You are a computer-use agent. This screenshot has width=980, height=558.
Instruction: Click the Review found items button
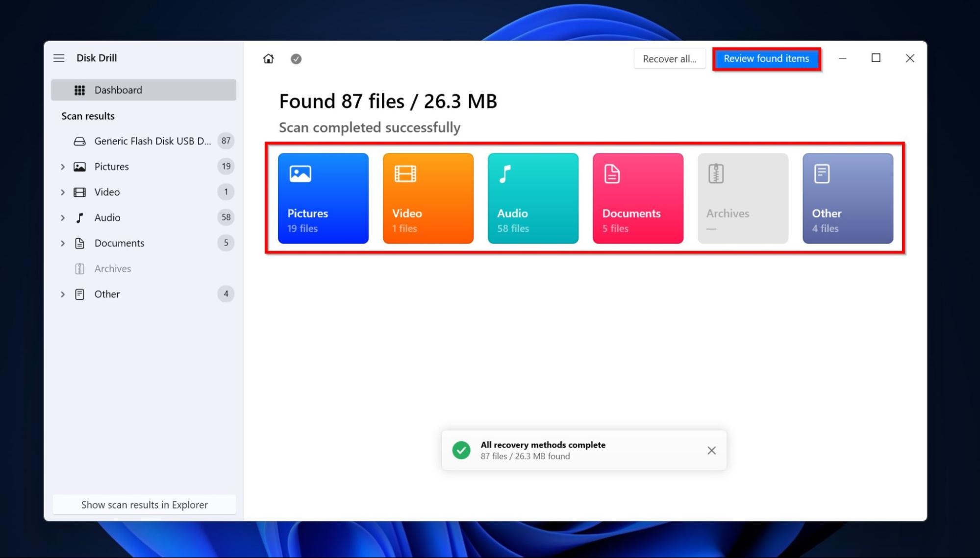pos(767,58)
